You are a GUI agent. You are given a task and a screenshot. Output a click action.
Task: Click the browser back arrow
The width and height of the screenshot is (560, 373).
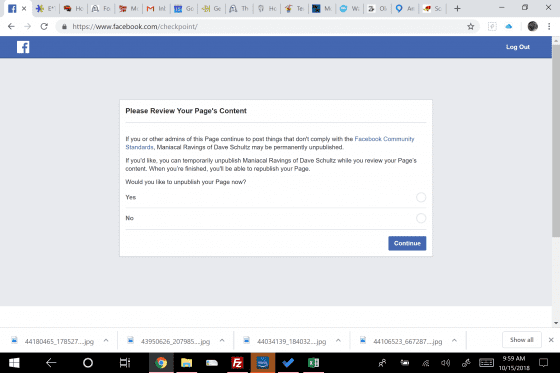tap(11, 26)
